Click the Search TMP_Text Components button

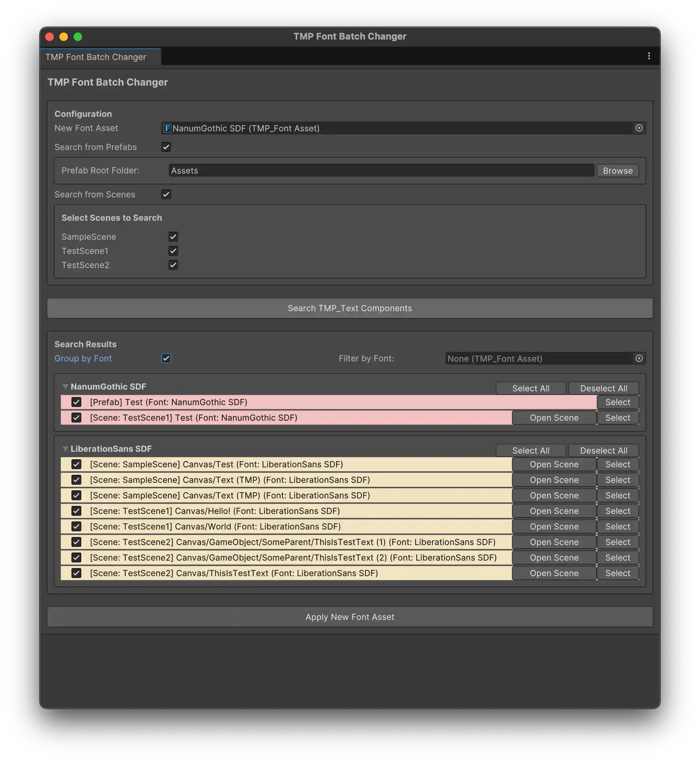pyautogui.click(x=350, y=308)
